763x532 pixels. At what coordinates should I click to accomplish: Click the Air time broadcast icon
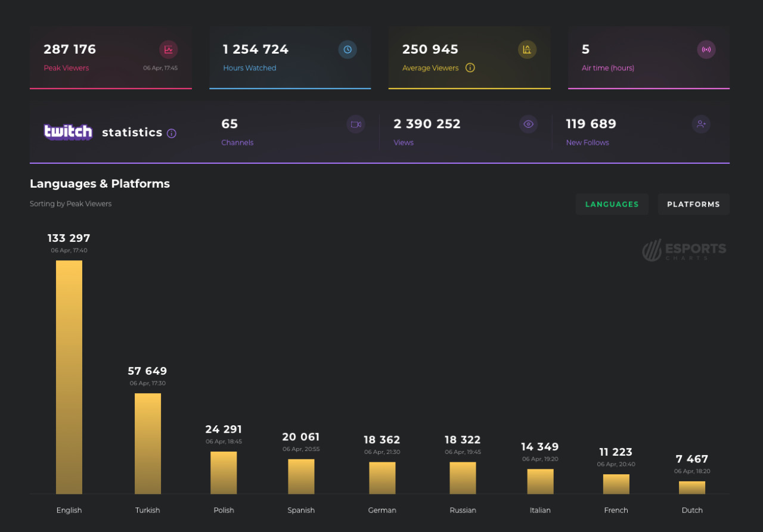pos(706,49)
